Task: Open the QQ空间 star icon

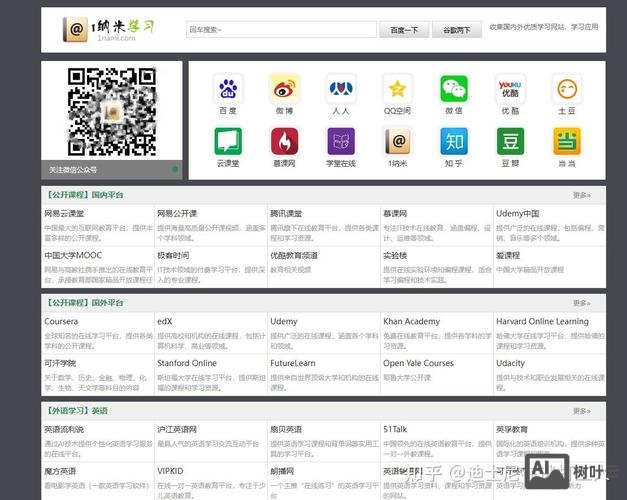Action: click(x=397, y=88)
